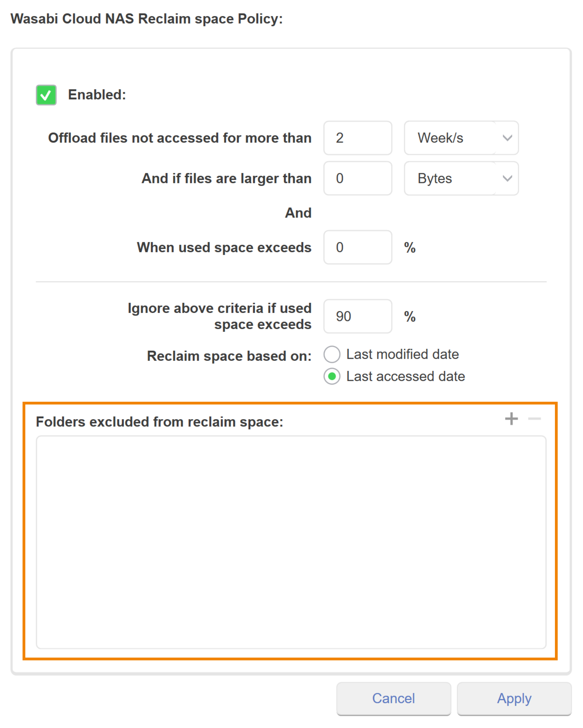Uncheck the Enabled checkbox
This screenshot has height=728, width=583.
click(x=46, y=95)
